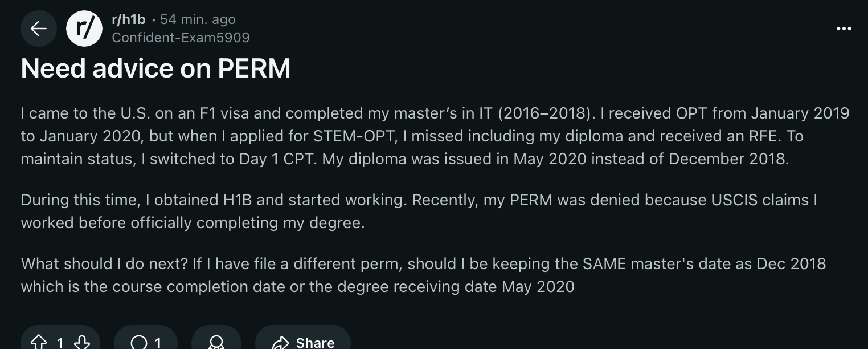
Task: Click the "54 min. ago" timestamp
Action: [198, 19]
